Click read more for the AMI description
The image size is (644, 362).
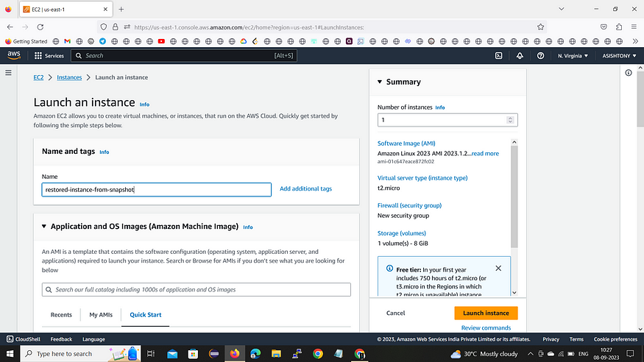[x=485, y=154]
